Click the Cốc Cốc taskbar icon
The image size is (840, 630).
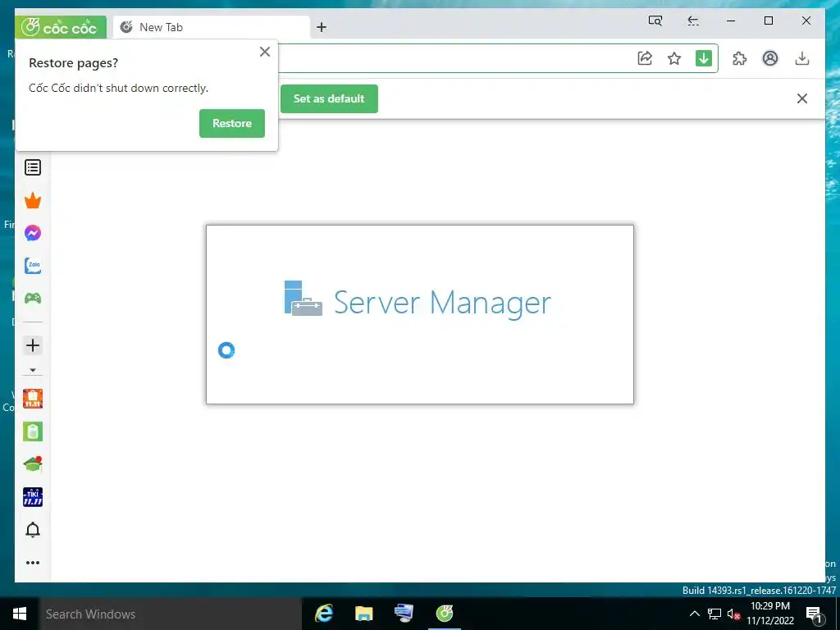[445, 614]
